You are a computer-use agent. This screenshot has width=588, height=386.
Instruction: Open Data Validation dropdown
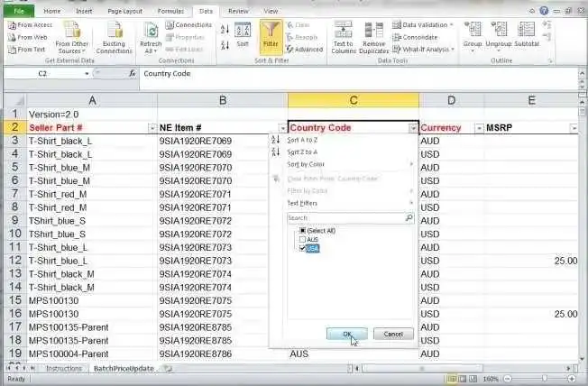coord(423,25)
